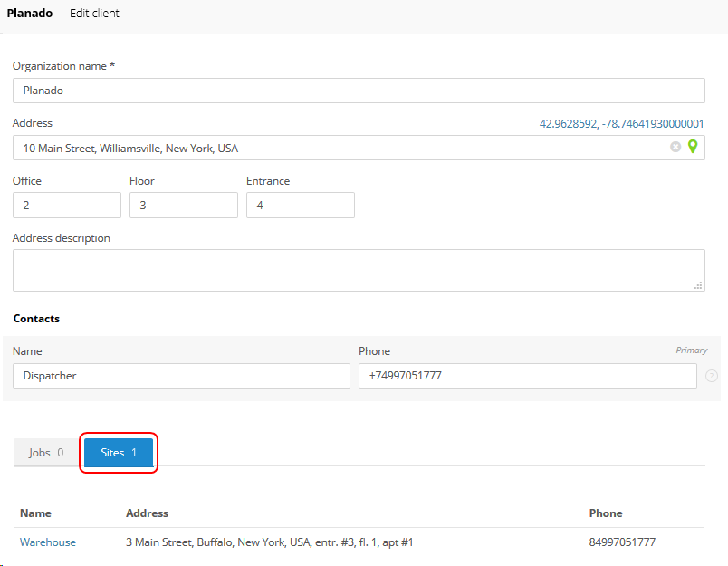Click the Address description text area
This screenshot has height=566, width=728.
click(x=359, y=270)
